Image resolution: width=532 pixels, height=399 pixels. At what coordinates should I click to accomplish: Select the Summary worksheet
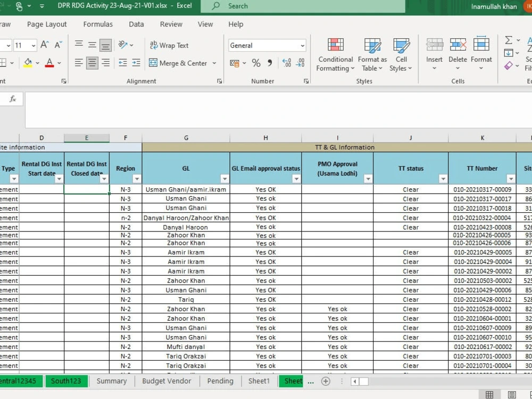click(112, 381)
